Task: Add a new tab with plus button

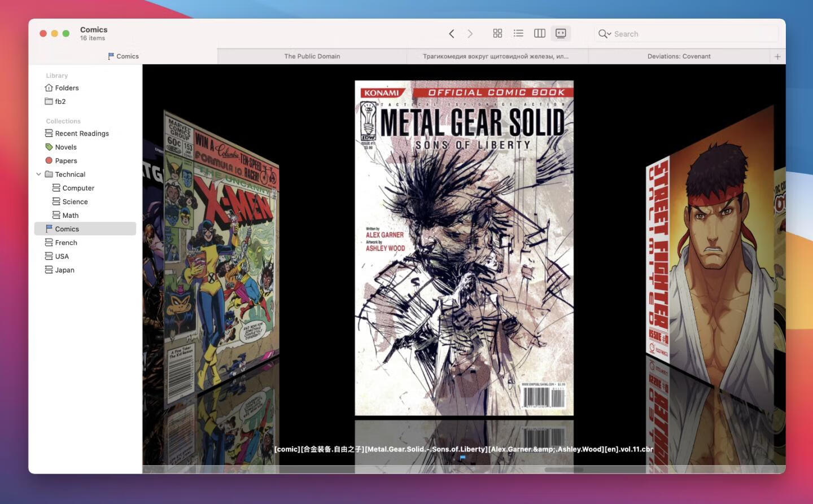Action: (777, 56)
